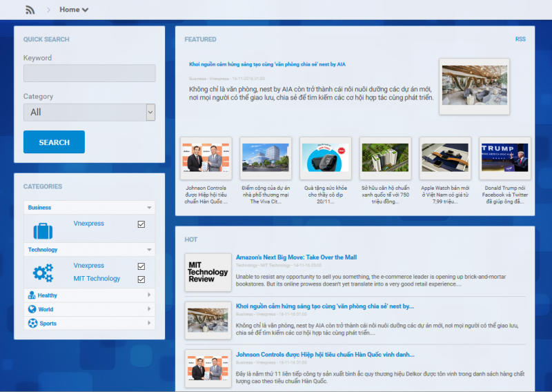Viewport: 552px width, 392px height.
Task: Open the Home dropdown menu
Action: pyautogui.click(x=74, y=10)
